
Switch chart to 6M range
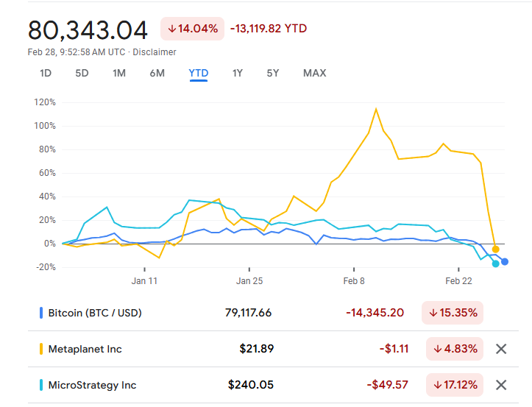pyautogui.click(x=157, y=73)
